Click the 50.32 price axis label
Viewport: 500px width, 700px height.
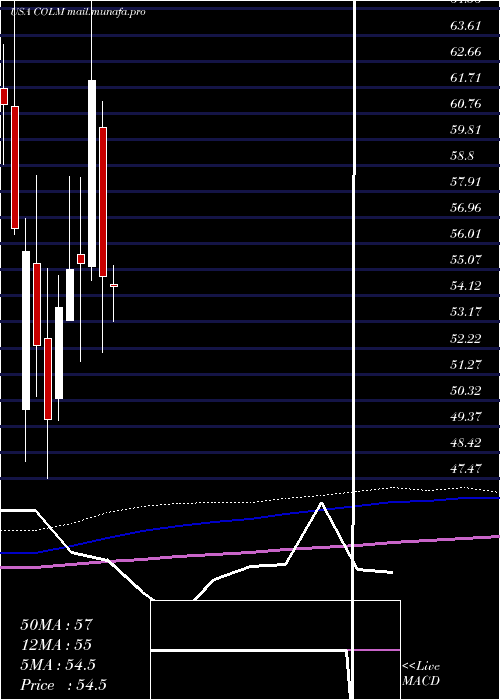[466, 391]
